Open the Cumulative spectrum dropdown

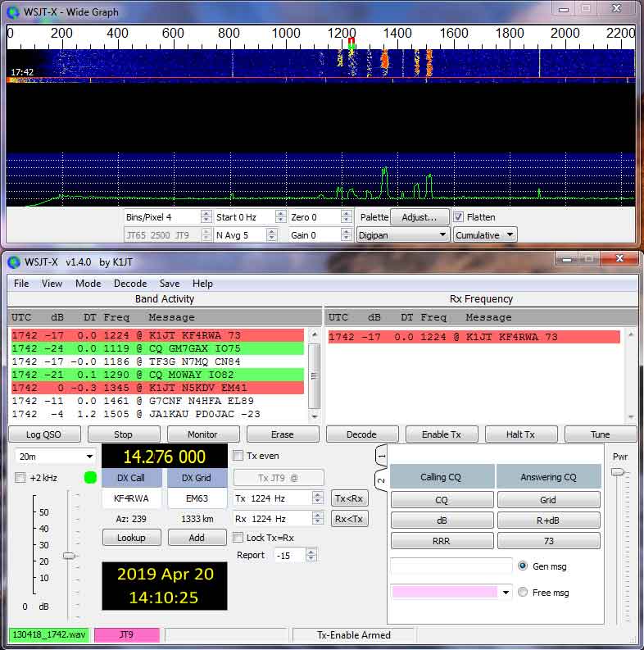pos(484,235)
